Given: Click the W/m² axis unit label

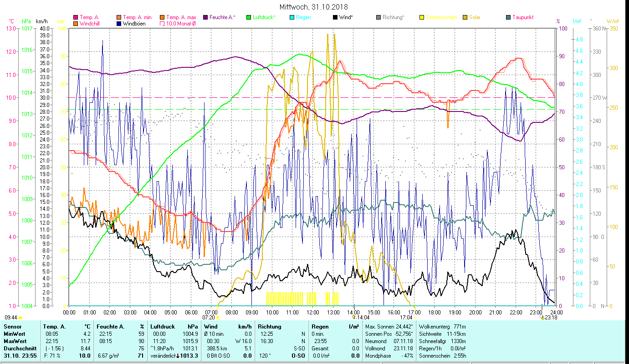Looking at the screenshot, I should click(613, 21).
